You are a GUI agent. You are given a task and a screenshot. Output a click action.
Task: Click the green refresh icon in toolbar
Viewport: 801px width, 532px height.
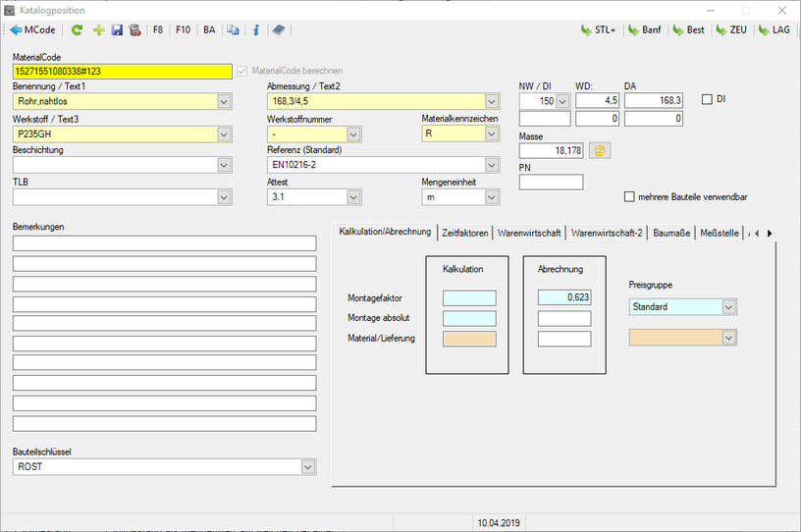(77, 30)
